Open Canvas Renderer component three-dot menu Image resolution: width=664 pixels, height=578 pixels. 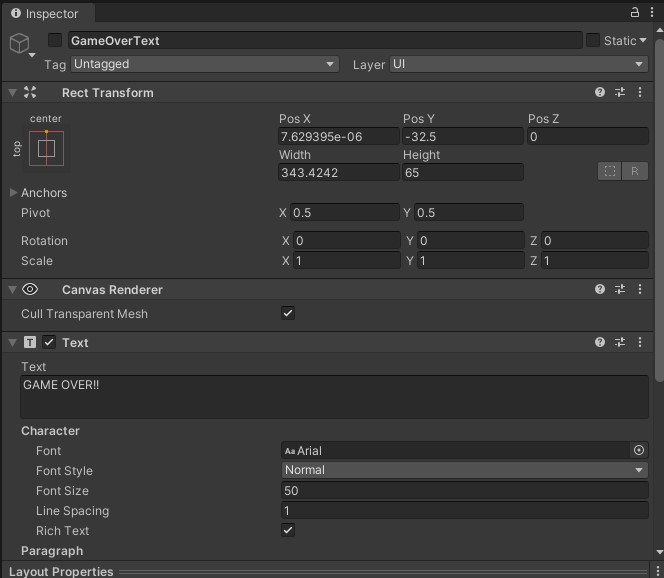[x=640, y=289]
